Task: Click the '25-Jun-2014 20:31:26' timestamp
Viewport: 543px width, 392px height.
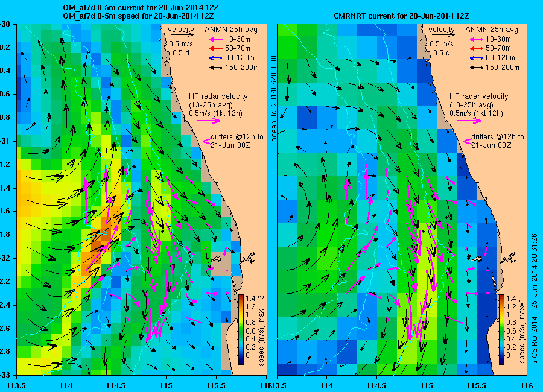Action: click(535, 271)
